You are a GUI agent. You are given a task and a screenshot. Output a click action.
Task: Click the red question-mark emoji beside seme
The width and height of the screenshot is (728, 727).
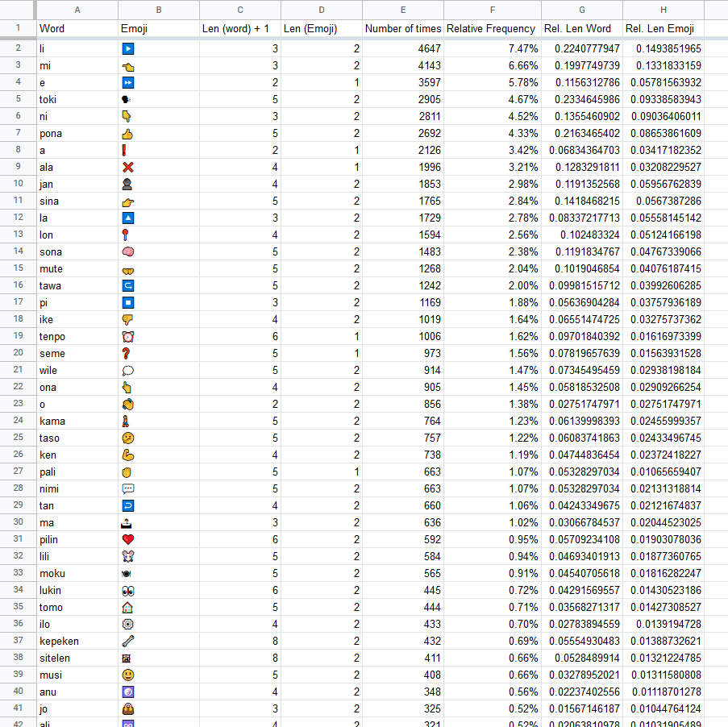(x=125, y=353)
